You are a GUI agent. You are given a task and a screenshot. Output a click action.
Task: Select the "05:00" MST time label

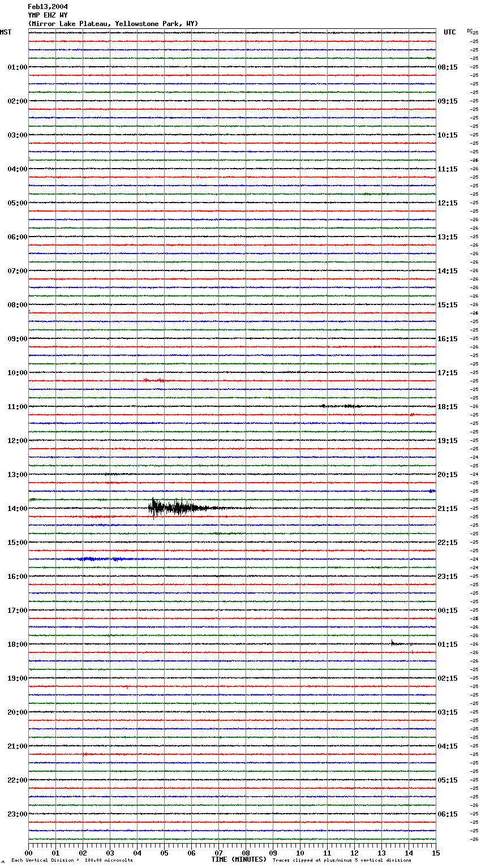click(x=18, y=203)
